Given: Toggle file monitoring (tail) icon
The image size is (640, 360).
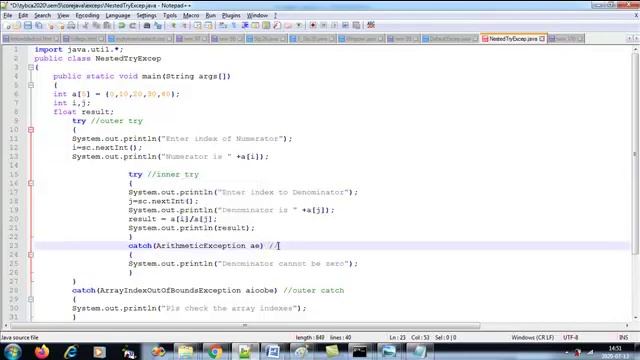Looking at the screenshot, I should tap(299, 25).
